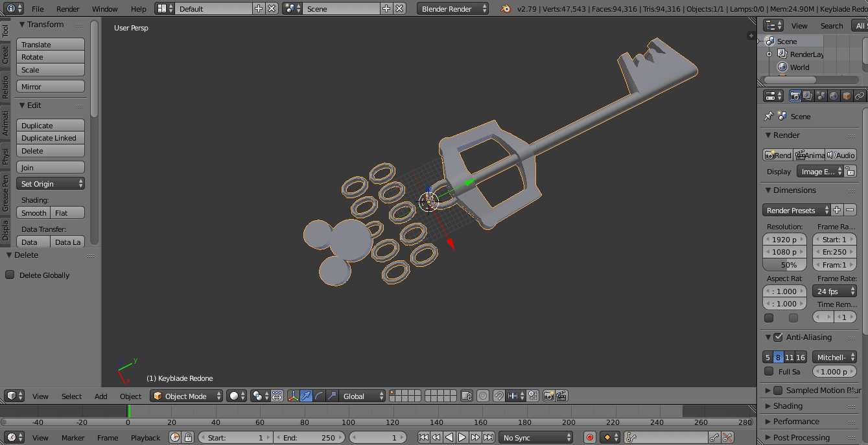Open the Add menu in 3D view header
Image resolution: width=868 pixels, height=445 pixels.
tap(100, 396)
